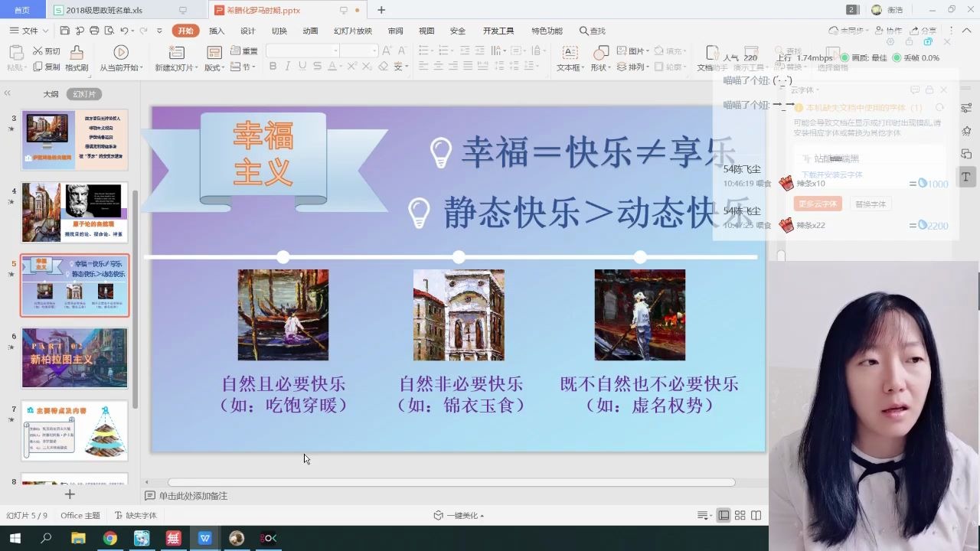Image resolution: width=980 pixels, height=551 pixels.
Task: Switch to Normal view in status bar
Action: pos(724,516)
